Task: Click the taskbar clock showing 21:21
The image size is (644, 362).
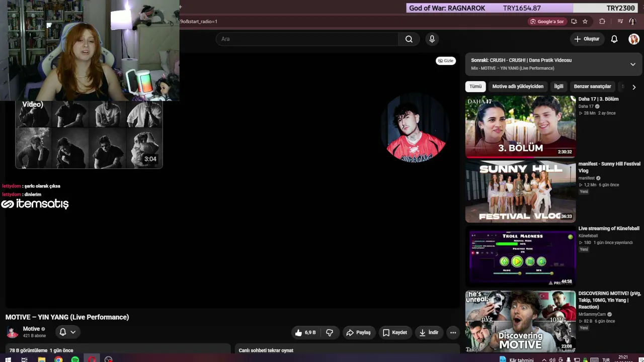Action: point(623,358)
